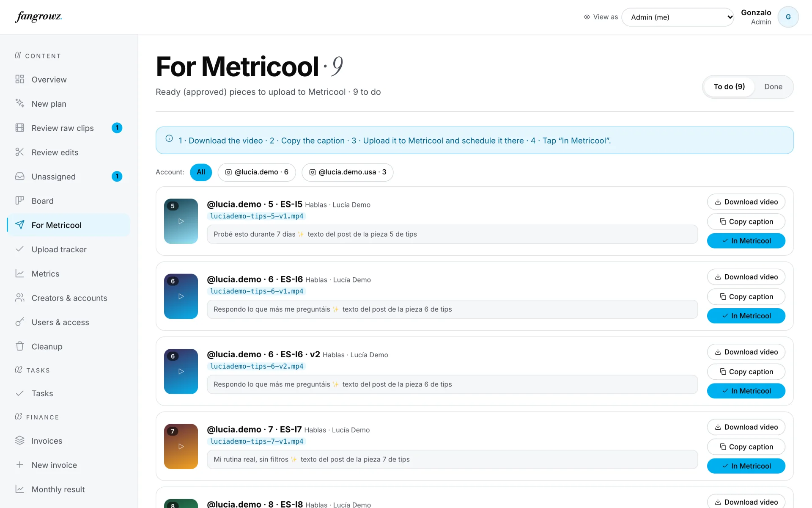This screenshot has height=508, width=812.
Task: Open Creators & accounts page
Action: pos(69,298)
